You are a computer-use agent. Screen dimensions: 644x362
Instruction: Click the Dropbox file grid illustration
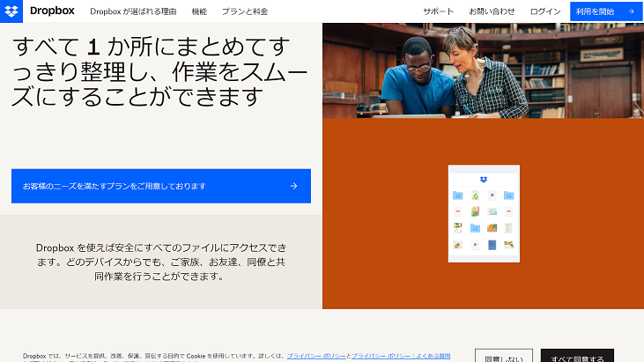484,213
